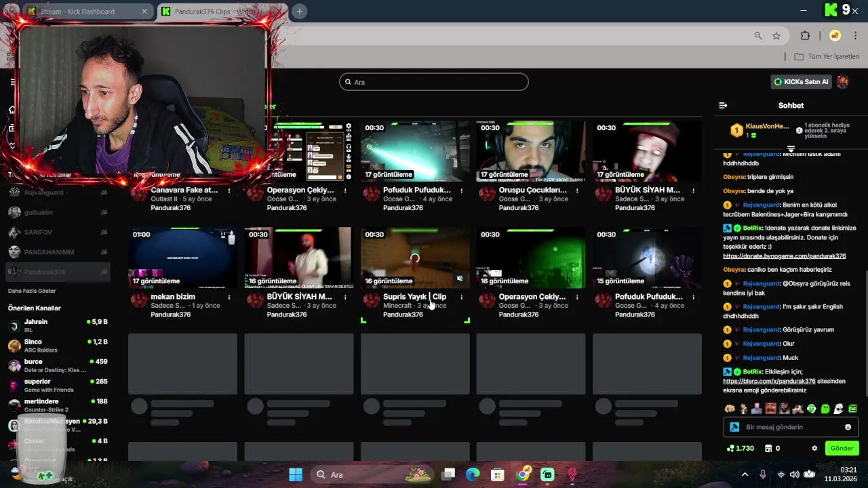This screenshot has height=488, width=868.
Task: Open the donate.bynogame.com link in chat
Action: pos(785,256)
